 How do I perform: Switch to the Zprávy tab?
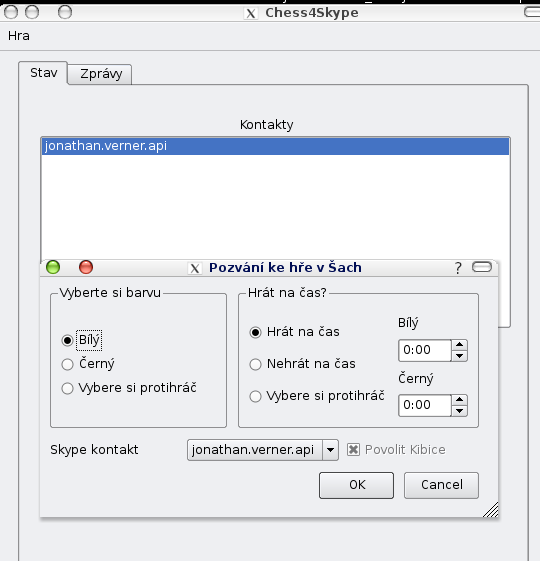101,74
